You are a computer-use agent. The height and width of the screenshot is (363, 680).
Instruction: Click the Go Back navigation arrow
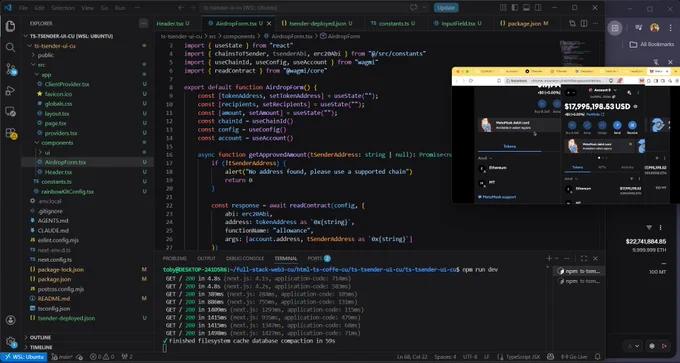pos(181,8)
